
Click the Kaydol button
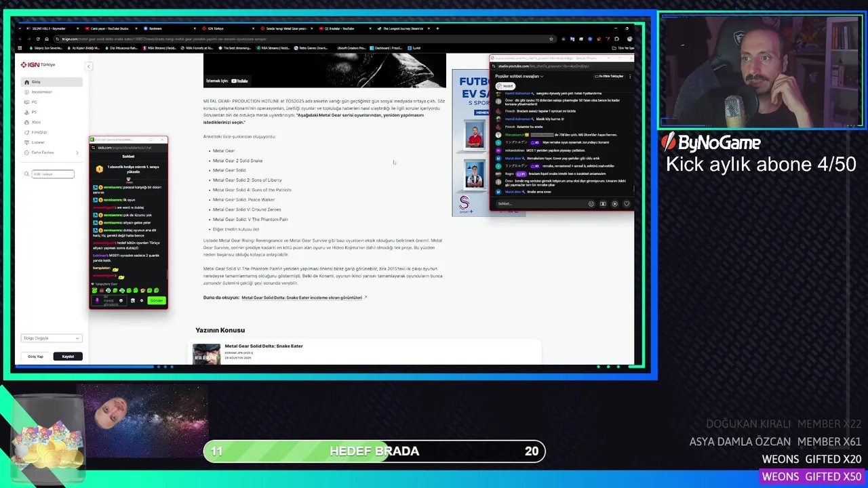[68, 357]
